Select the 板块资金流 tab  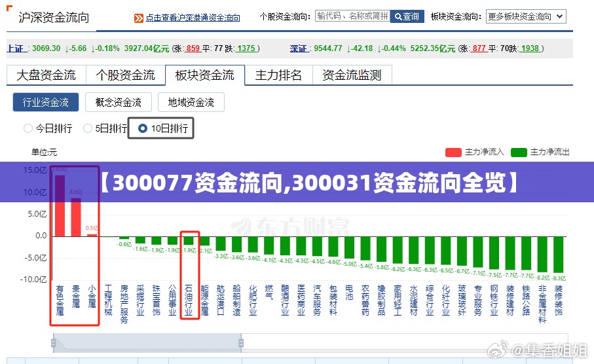(x=205, y=75)
